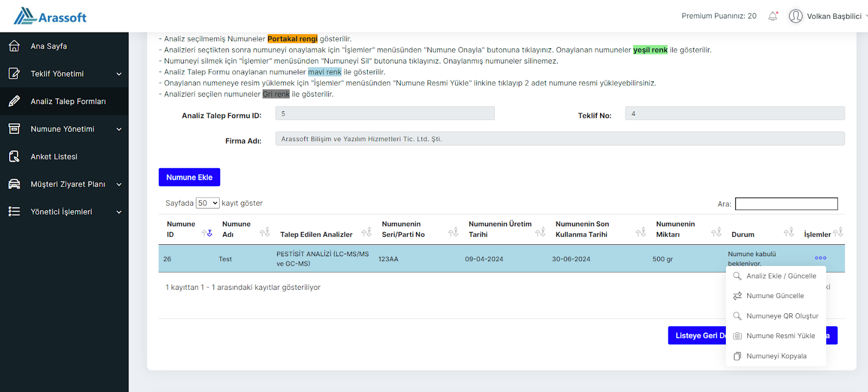The width and height of the screenshot is (868, 392).
Task: Sort by Numune ID column arrows
Action: pos(207,233)
